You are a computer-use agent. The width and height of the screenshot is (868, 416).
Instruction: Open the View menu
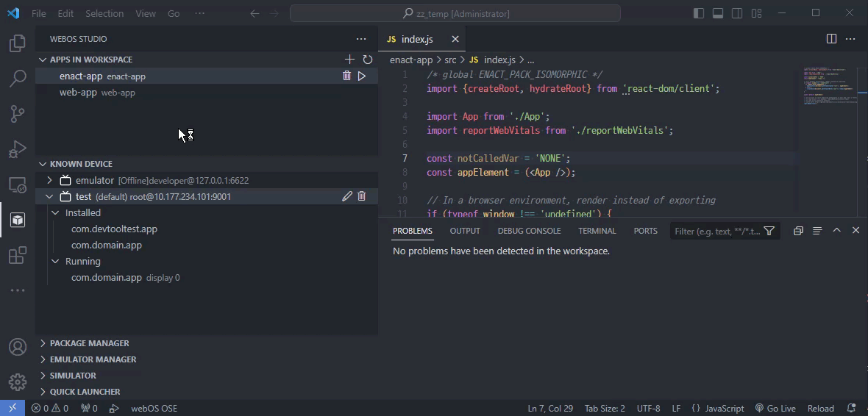pyautogui.click(x=146, y=13)
